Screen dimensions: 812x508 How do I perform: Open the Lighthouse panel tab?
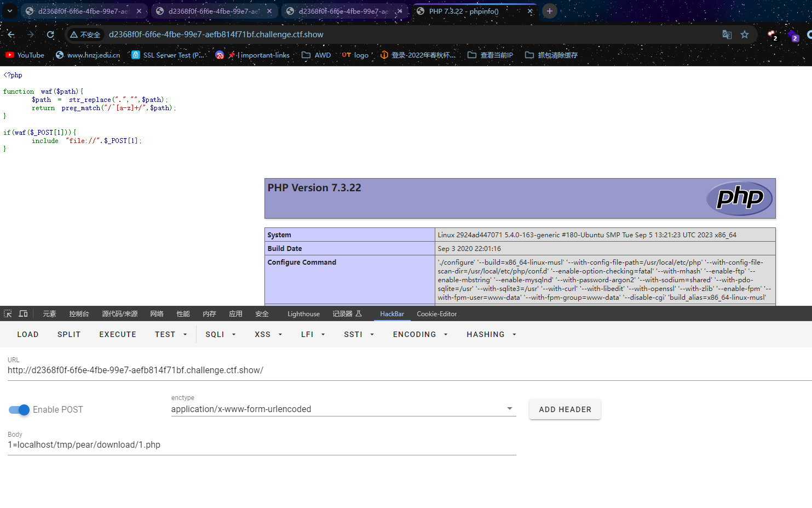303,314
